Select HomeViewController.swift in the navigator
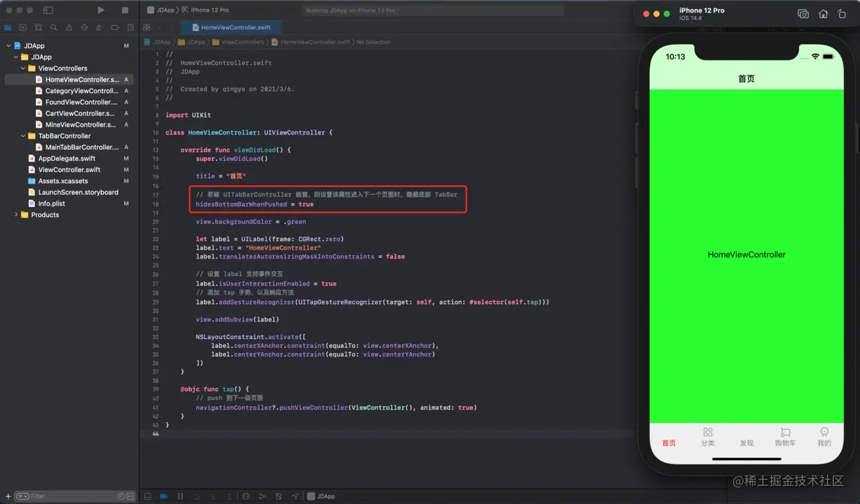 [69, 80]
